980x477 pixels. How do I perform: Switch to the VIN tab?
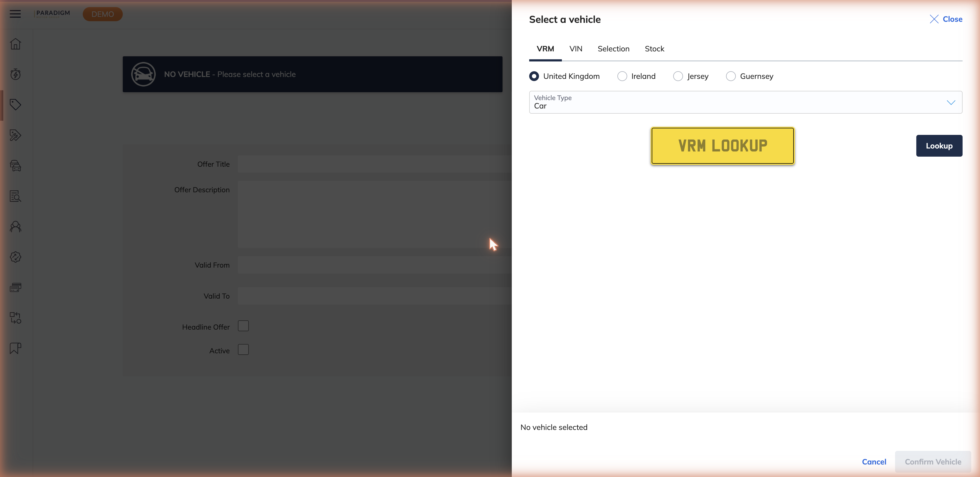click(x=576, y=49)
